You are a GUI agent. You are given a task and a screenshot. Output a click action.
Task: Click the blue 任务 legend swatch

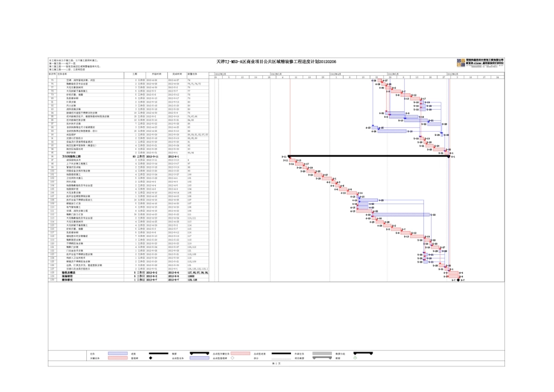(118, 353)
